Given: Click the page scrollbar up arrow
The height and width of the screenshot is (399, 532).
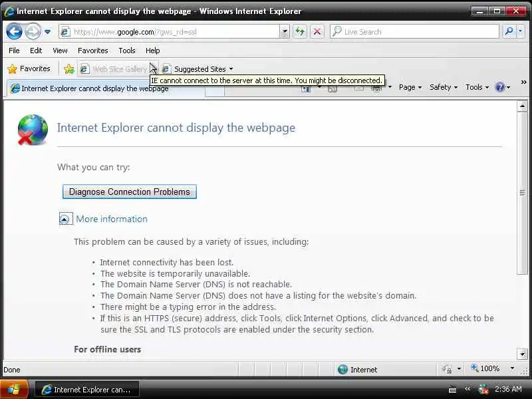Looking at the screenshot, I should tap(523, 106).
